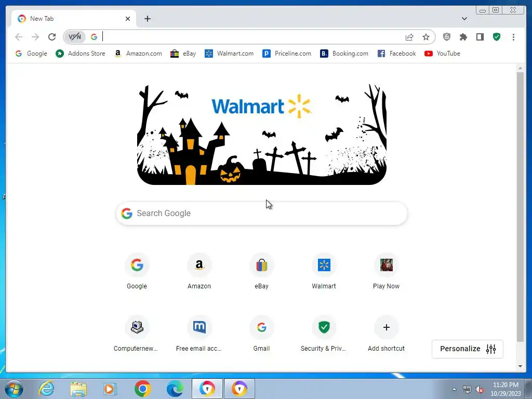Click the page scrollbar up arrow
This screenshot has width=532, height=399.
[520, 69]
